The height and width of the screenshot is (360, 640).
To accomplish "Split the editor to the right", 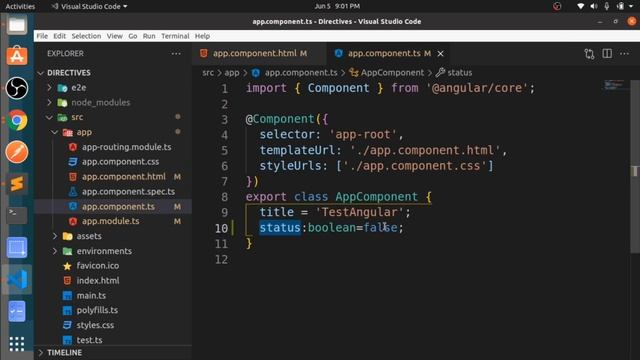I will (x=607, y=53).
